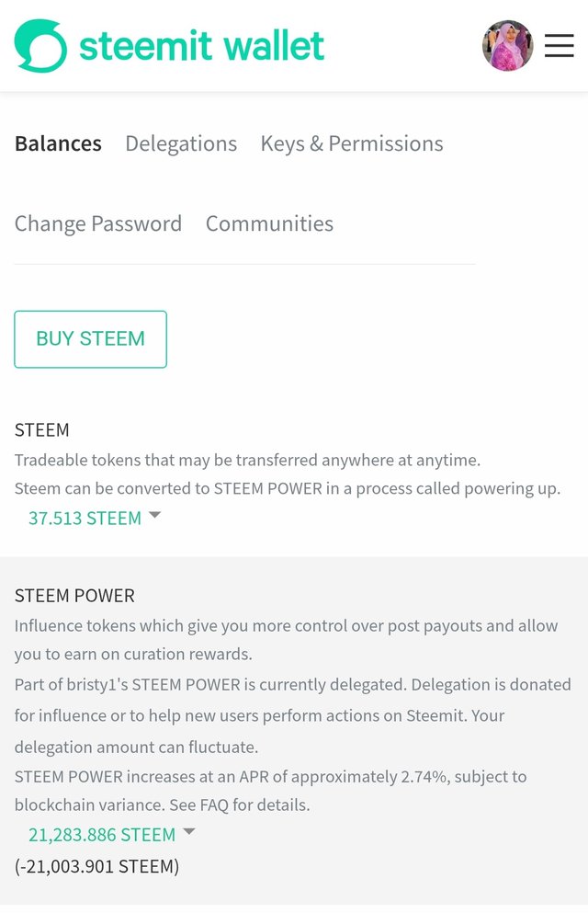Click the STEEM POWER section heading
The width and height of the screenshot is (588, 913).
click(x=74, y=596)
